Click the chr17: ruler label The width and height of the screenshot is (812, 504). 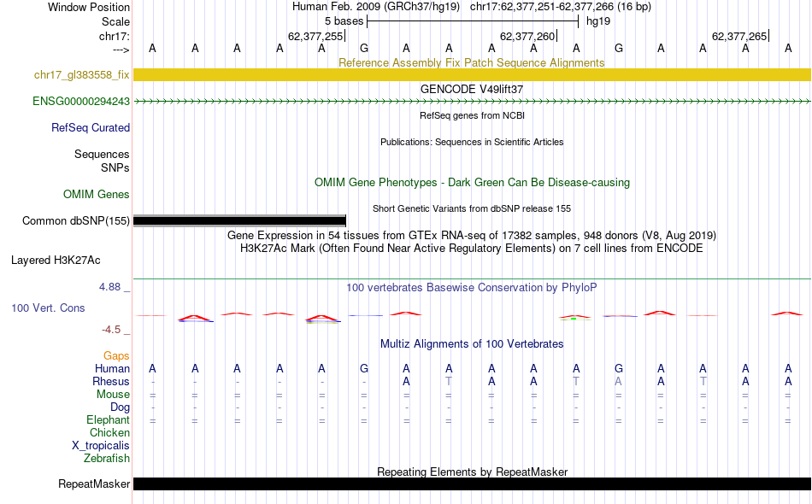point(115,36)
